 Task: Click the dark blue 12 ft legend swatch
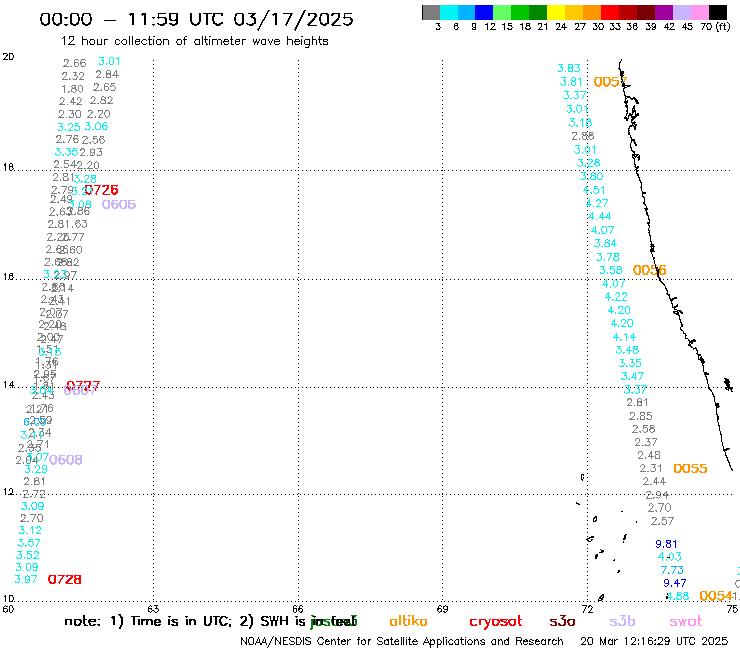click(484, 12)
